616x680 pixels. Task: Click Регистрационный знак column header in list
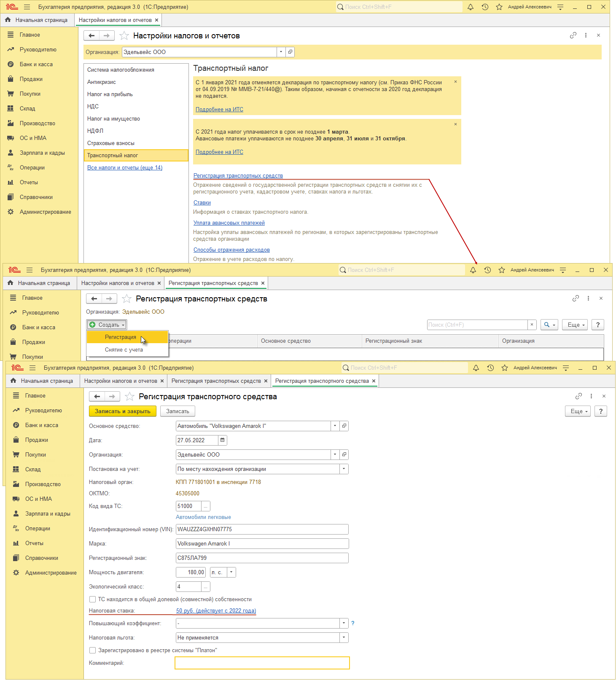(x=430, y=341)
